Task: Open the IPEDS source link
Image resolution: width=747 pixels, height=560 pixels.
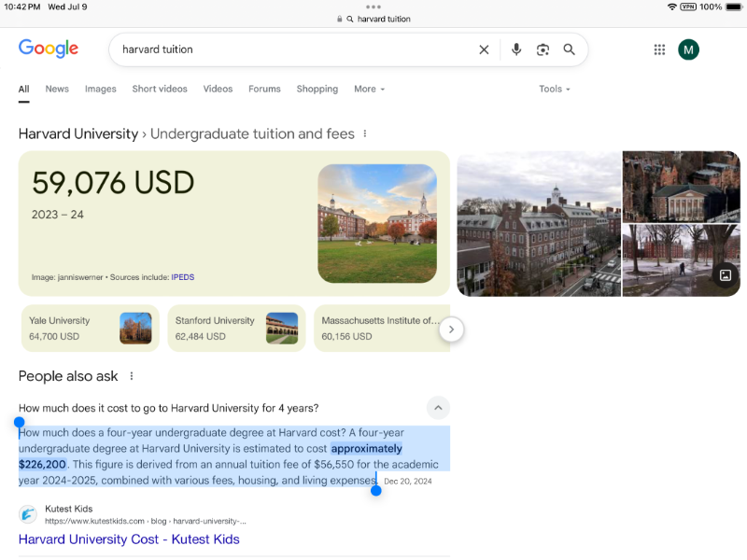Action: 183,277
